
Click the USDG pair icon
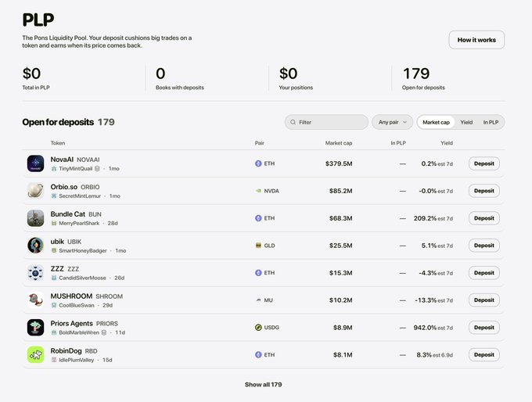pos(258,328)
